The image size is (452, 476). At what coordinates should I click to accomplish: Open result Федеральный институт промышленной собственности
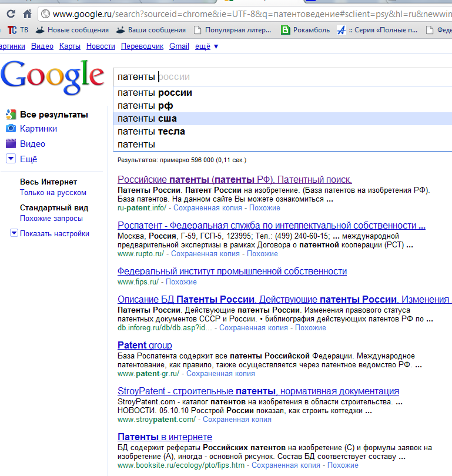(232, 271)
